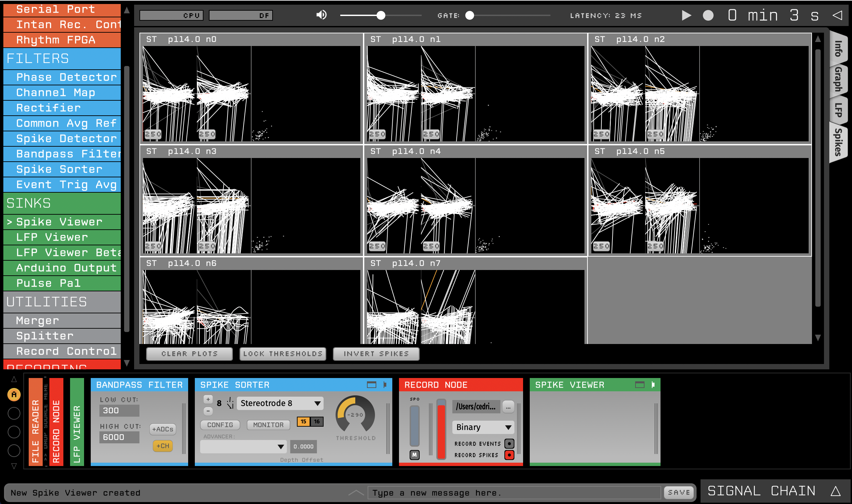Select channel 15 in Spike Sorter
Screen dimensions: 852x504
pos(304,421)
